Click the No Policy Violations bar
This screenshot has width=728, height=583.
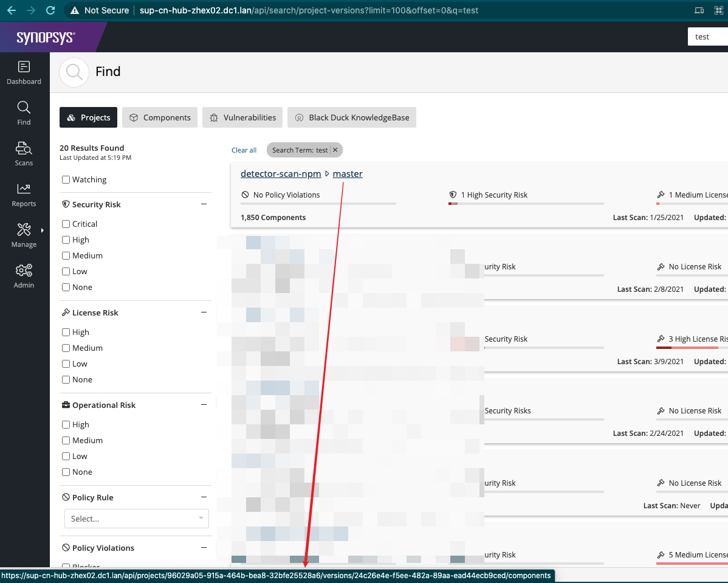(318, 204)
